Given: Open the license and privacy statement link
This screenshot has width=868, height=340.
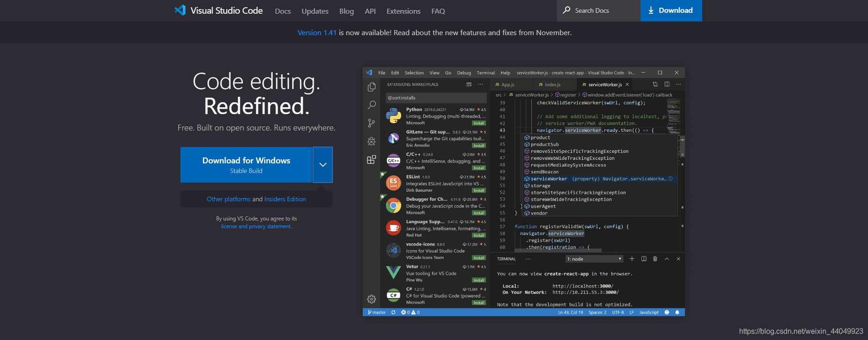Looking at the screenshot, I should 256,226.
